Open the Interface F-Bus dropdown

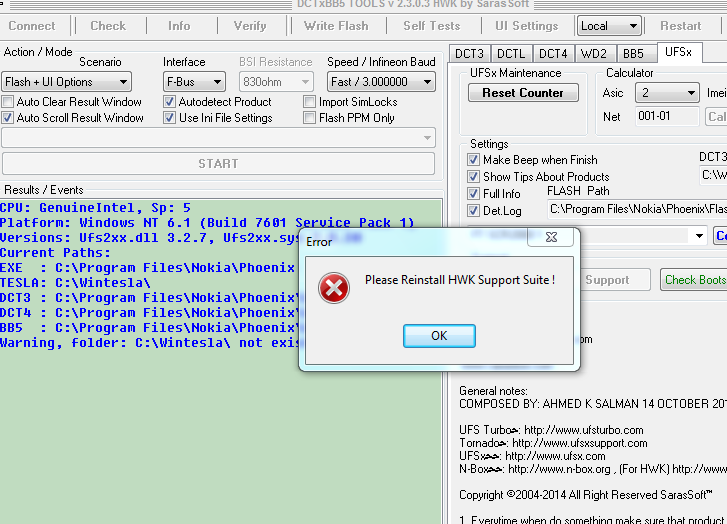(x=194, y=82)
